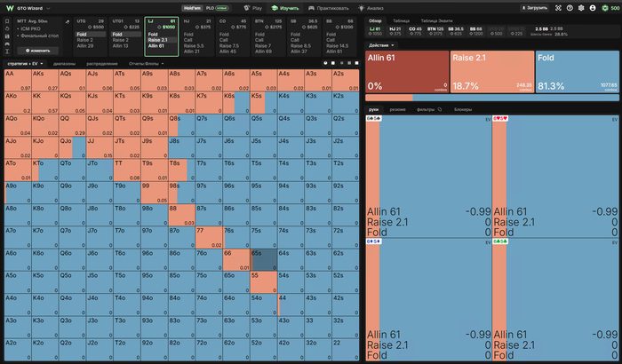Click the bookmark icon in left sidebar
The image size is (622, 364).
pyautogui.click(x=7, y=21)
